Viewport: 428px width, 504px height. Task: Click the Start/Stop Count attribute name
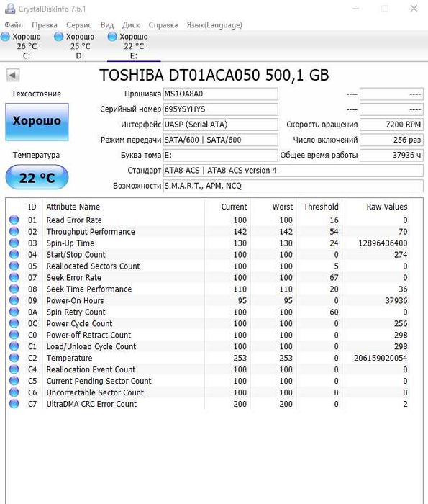coord(76,255)
